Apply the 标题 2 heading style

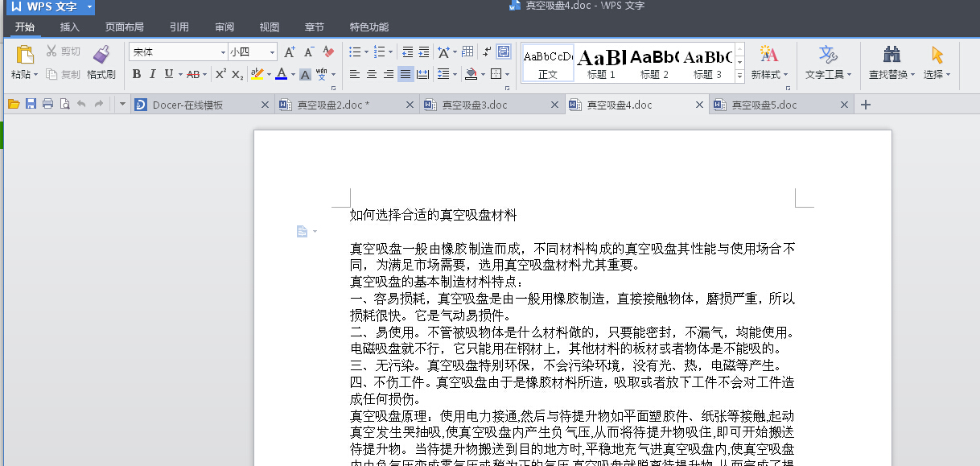[x=654, y=62]
